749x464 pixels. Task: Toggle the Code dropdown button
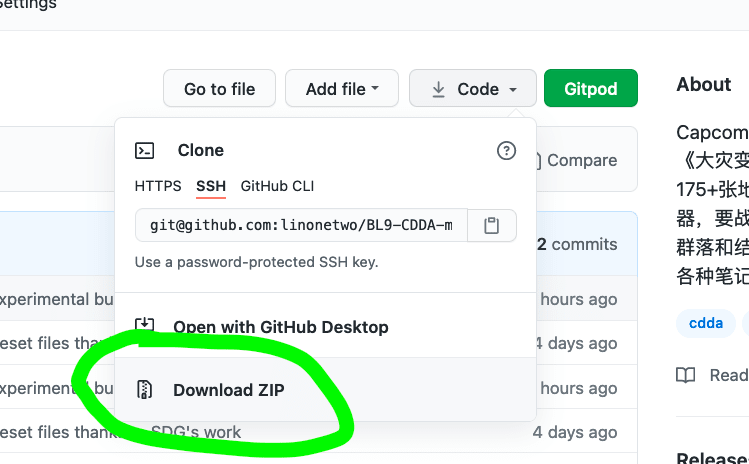pyautogui.click(x=472, y=88)
